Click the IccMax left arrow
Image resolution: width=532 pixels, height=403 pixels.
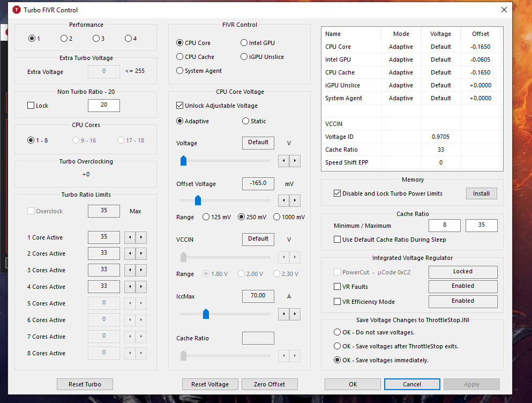coord(283,314)
